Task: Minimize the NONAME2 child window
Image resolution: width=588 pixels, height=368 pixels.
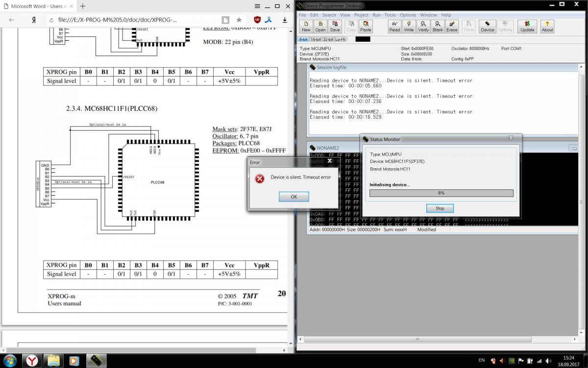Action: pos(574,148)
